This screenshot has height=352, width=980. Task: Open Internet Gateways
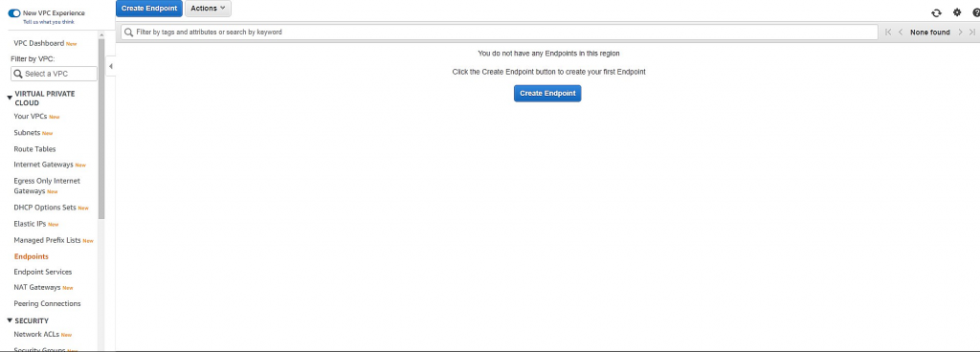click(43, 165)
